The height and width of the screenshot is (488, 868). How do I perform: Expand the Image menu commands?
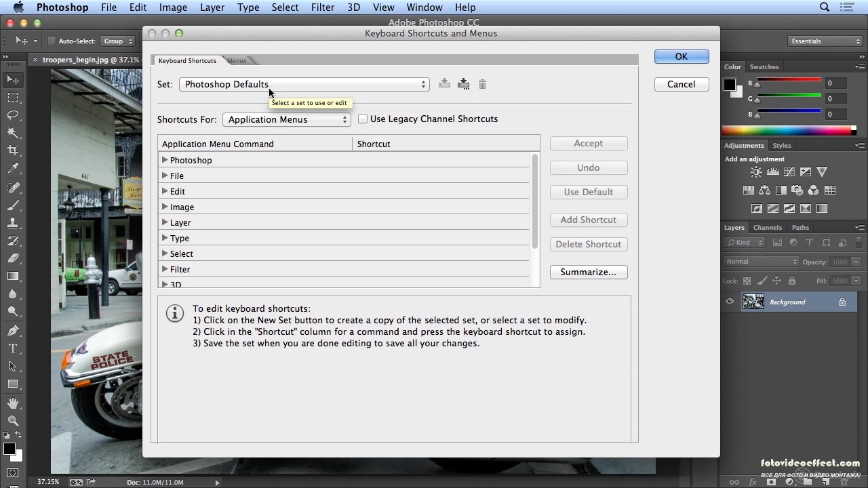tap(165, 207)
